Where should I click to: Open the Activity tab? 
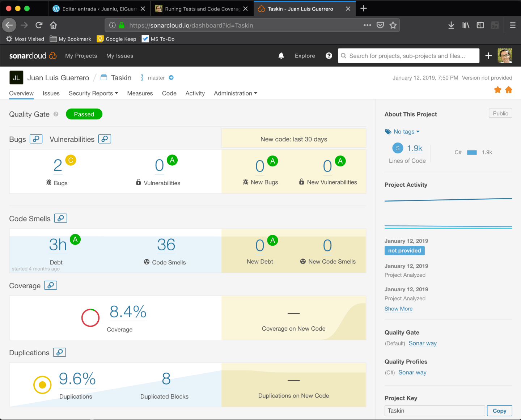tap(195, 93)
